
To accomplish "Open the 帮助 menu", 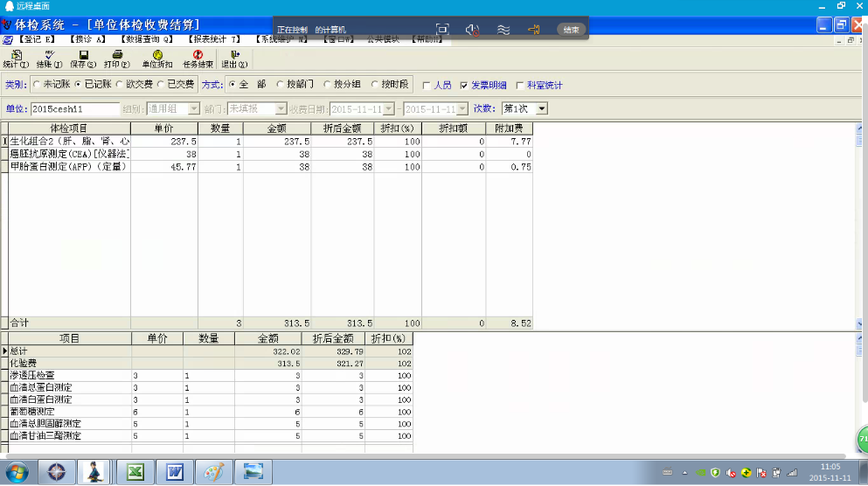I will tap(427, 39).
